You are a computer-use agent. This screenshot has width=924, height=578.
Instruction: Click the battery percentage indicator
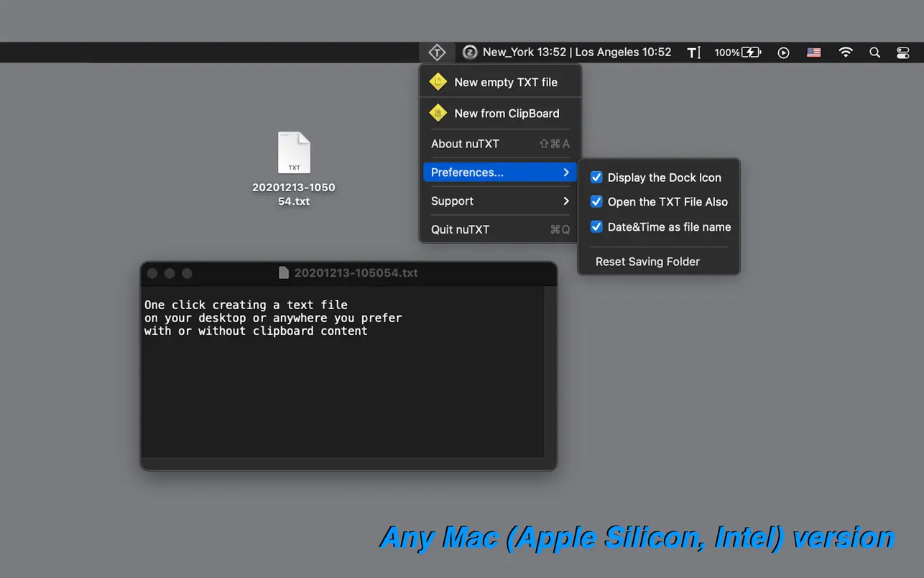(736, 52)
